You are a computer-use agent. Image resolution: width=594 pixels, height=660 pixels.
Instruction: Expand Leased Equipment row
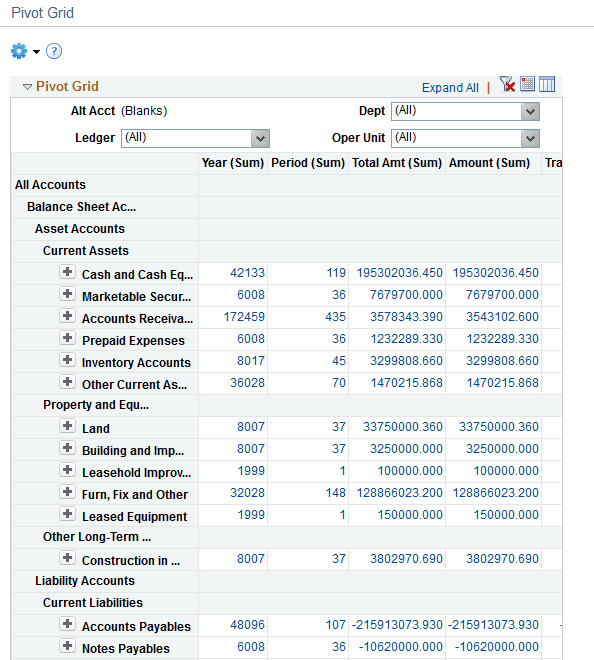(x=67, y=514)
